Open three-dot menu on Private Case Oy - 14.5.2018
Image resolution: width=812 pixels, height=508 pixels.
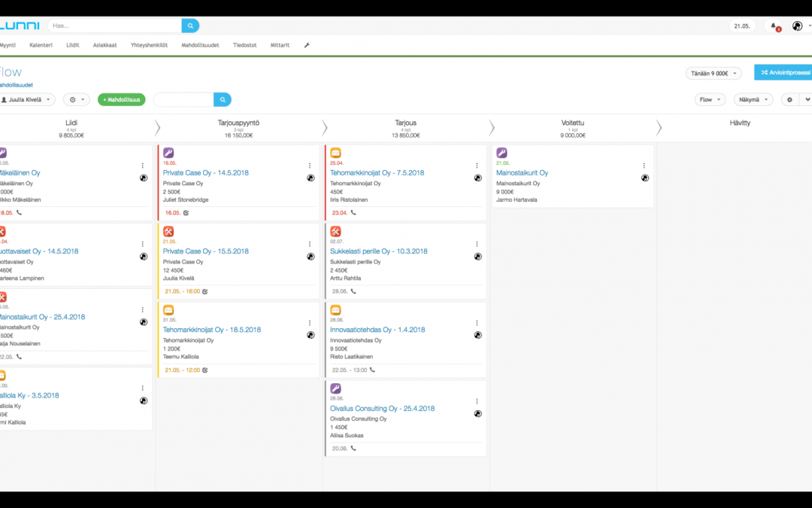click(310, 166)
